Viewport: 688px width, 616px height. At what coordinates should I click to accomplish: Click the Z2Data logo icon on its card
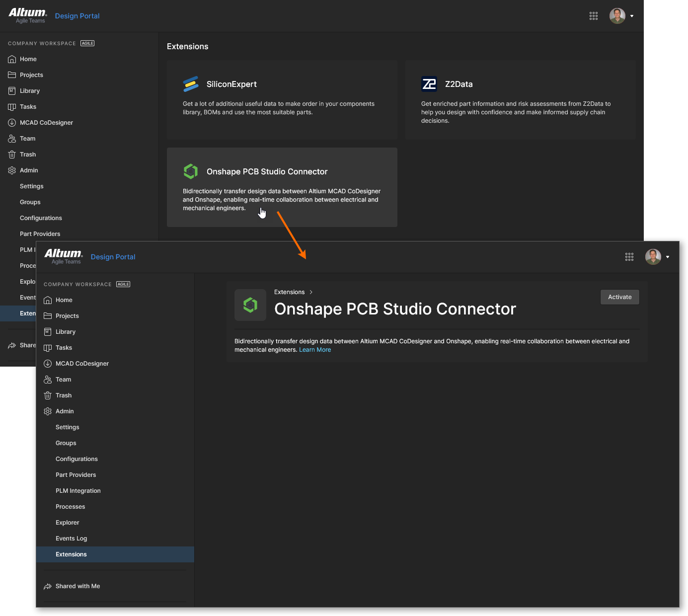click(429, 84)
